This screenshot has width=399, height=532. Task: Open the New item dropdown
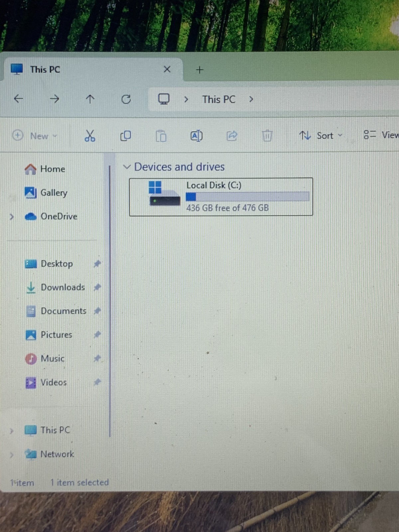pyautogui.click(x=35, y=136)
